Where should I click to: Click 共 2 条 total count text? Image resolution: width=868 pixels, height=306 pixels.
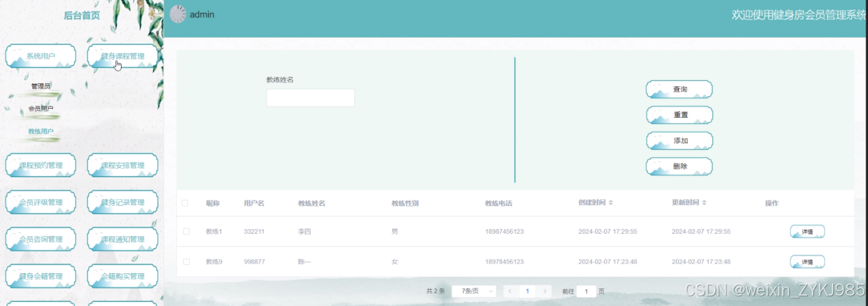pyautogui.click(x=436, y=291)
